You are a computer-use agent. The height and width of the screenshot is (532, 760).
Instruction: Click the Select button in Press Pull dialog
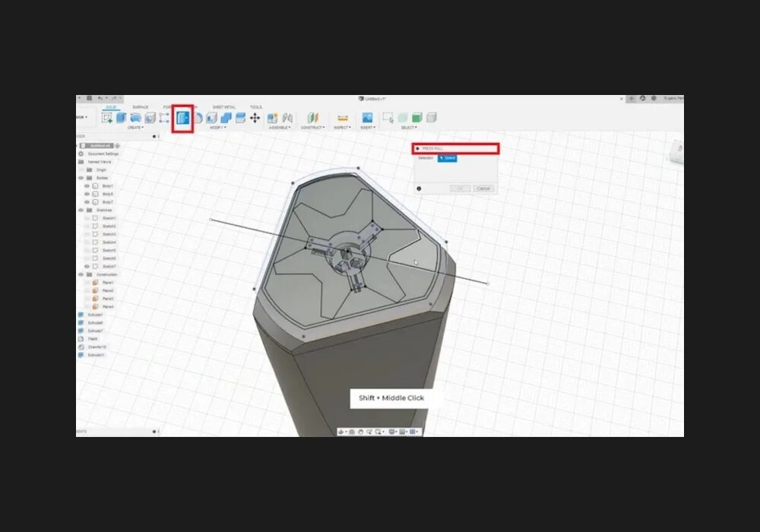point(447,158)
